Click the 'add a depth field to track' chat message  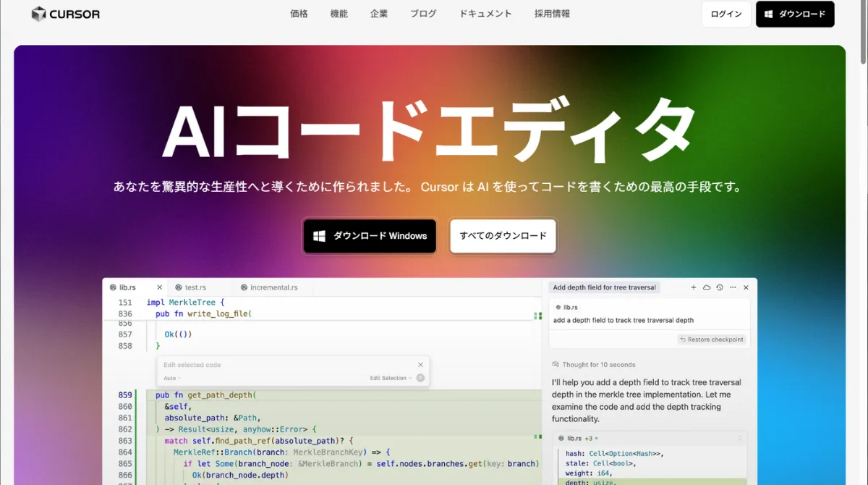tap(624, 320)
